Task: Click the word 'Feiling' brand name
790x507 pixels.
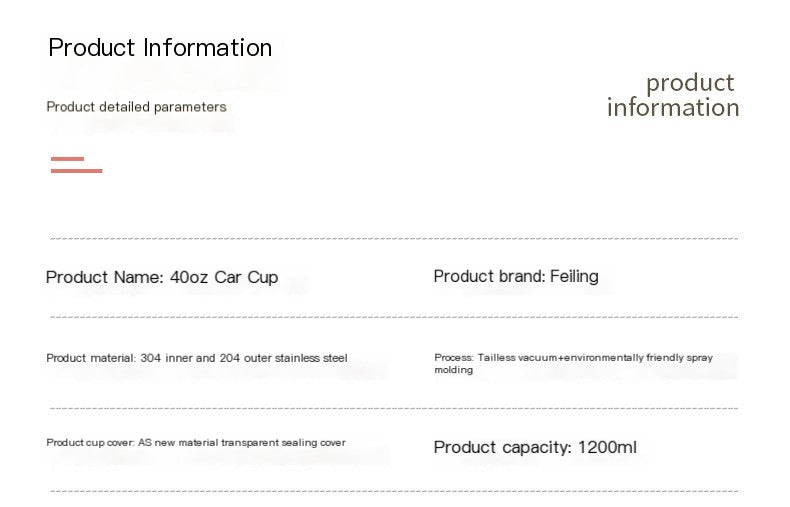Action: pyautogui.click(x=574, y=276)
